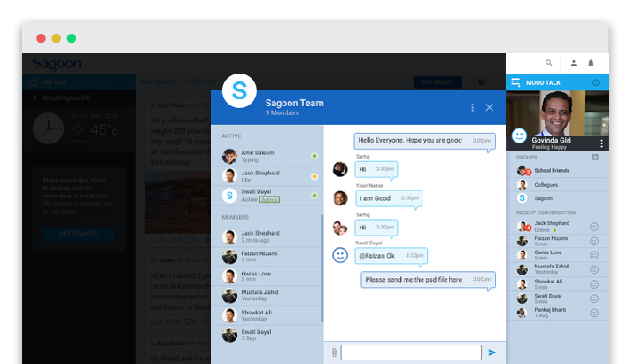
Task: Click the 9 Members label
Action: (x=283, y=113)
